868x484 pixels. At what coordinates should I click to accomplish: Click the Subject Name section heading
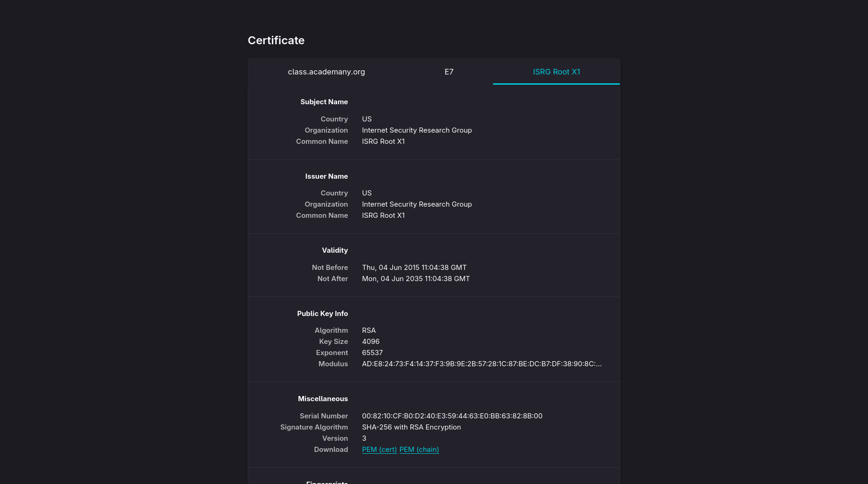[324, 102]
